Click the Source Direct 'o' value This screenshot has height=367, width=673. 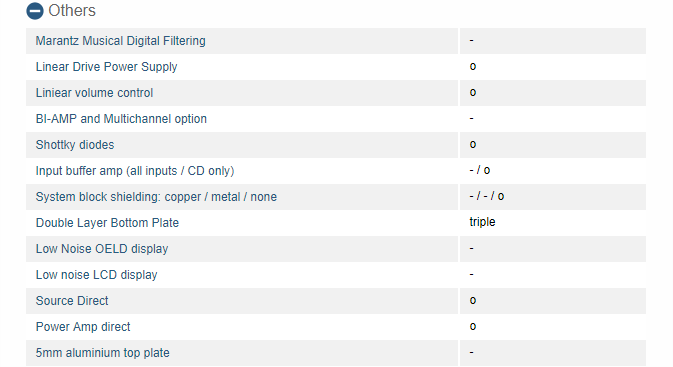473,300
